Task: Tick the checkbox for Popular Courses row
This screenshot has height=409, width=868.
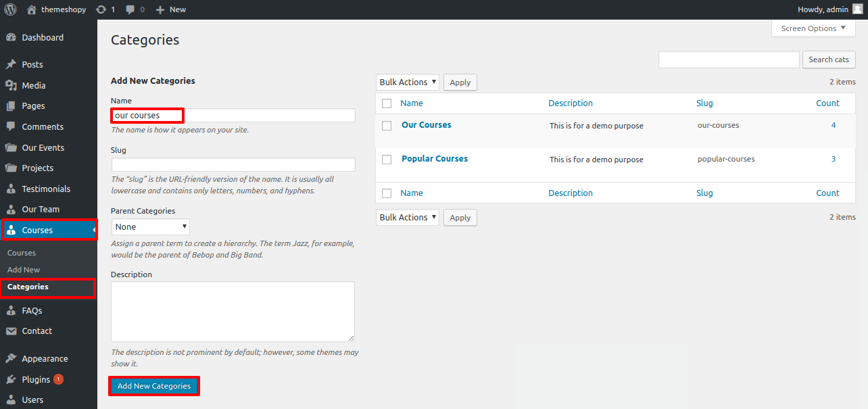Action: (x=387, y=160)
